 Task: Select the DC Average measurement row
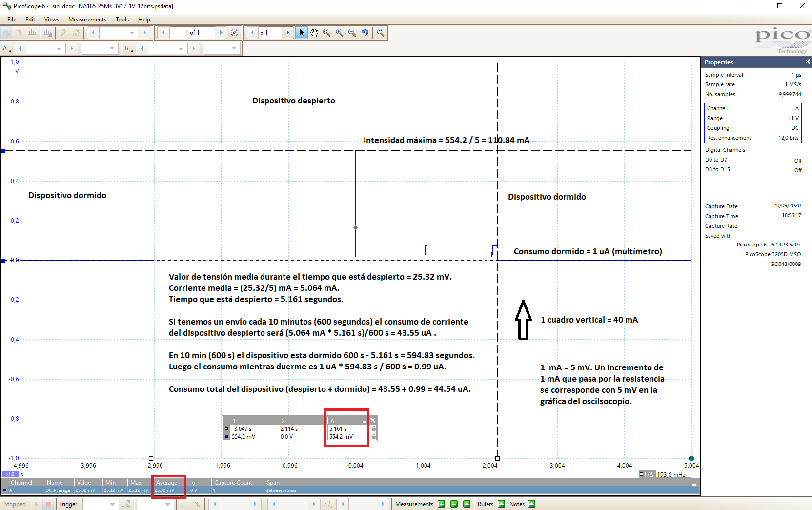(x=350, y=490)
